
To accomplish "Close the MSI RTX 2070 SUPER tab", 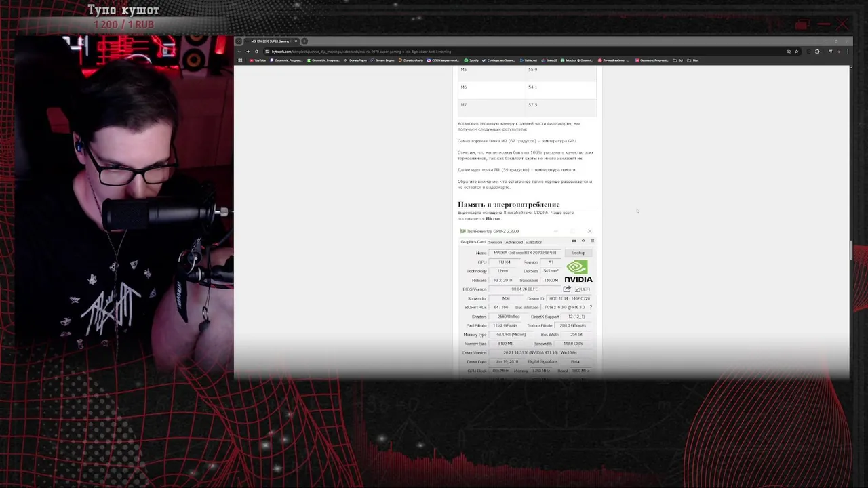I will pos(296,41).
